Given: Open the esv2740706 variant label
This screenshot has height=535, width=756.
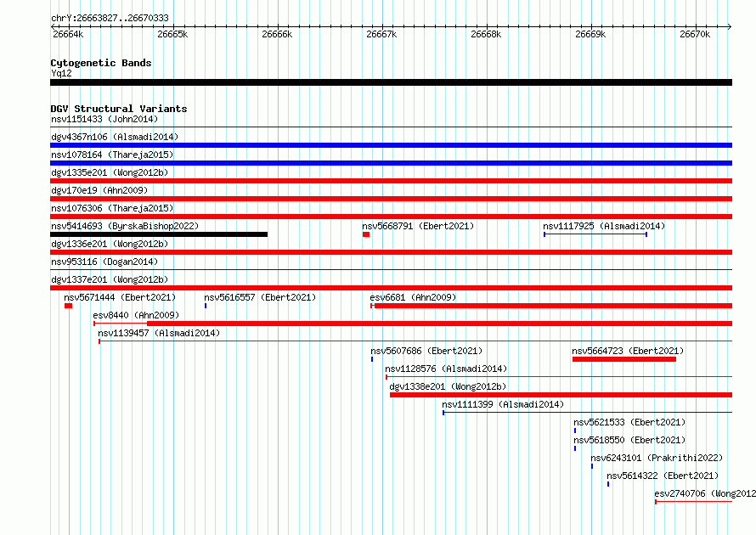Looking at the screenshot, I should [x=705, y=493].
